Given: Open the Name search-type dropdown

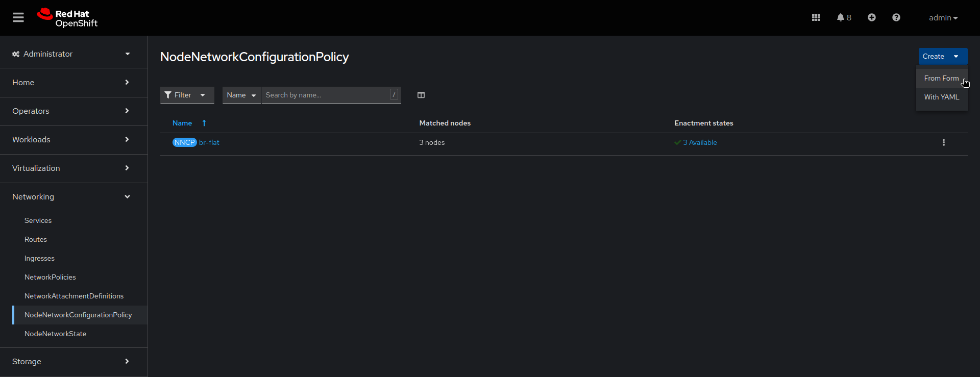Looking at the screenshot, I should click(x=242, y=95).
